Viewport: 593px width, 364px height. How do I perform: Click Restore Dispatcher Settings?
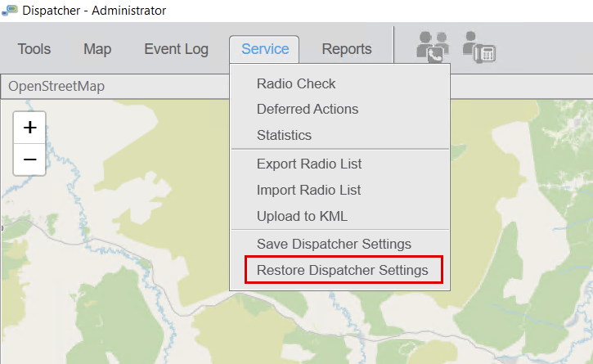point(344,270)
